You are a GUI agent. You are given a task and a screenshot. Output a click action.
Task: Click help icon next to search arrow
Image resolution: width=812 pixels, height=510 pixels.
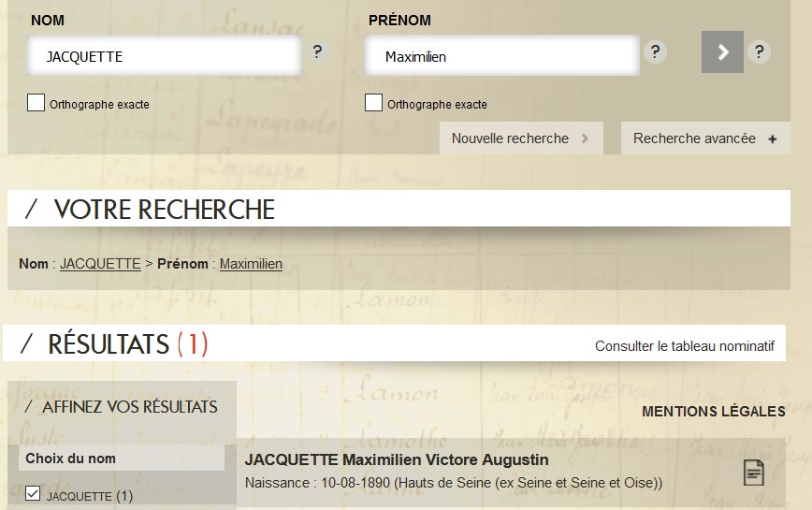coord(759,52)
